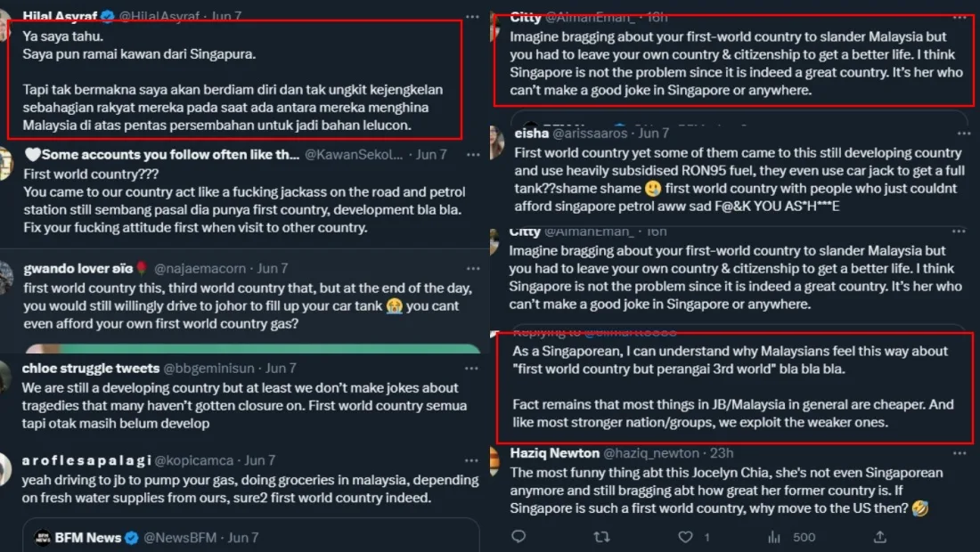Screen dimensions: 980x552
Task: Expand more options for the kopicamca tweet
Action: (472, 460)
